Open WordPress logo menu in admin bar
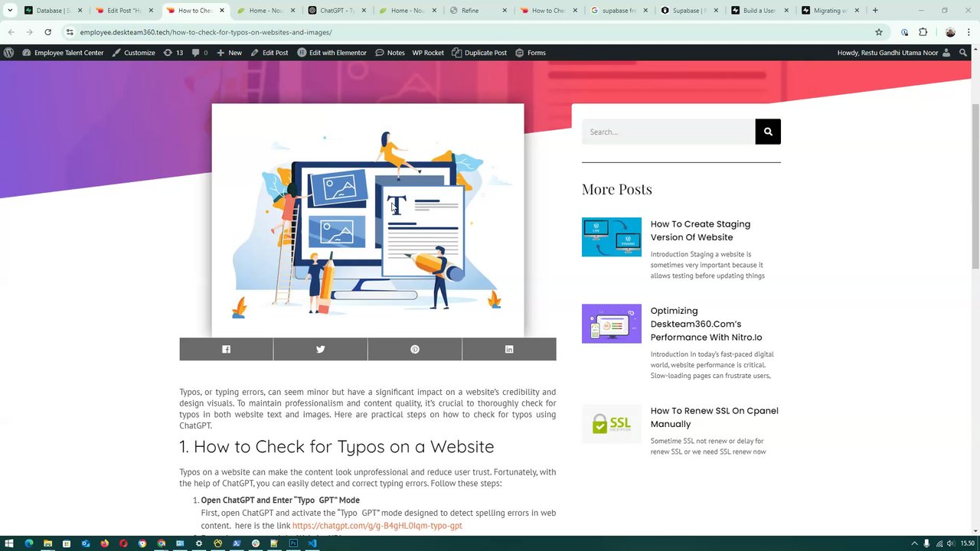This screenshot has width=980, height=551. pyautogui.click(x=8, y=53)
